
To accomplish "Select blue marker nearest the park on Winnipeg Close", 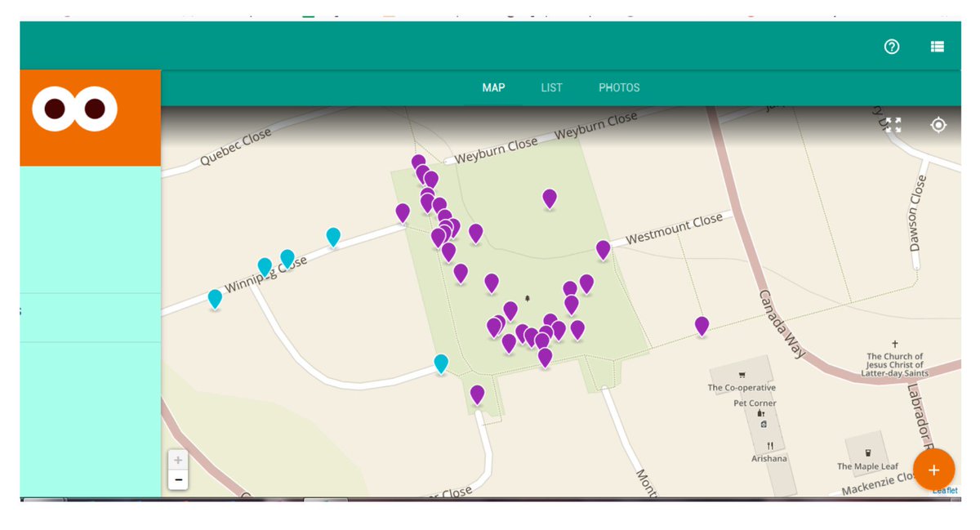I will 333,237.
